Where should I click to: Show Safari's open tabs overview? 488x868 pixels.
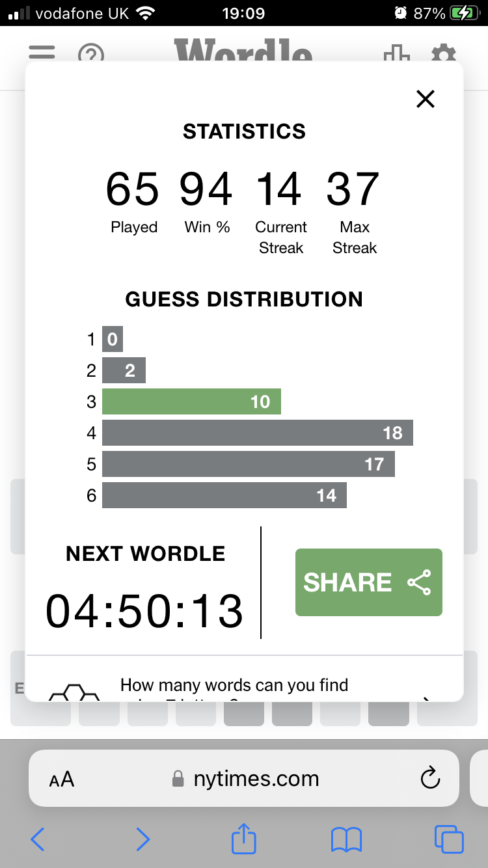pyautogui.click(x=448, y=839)
